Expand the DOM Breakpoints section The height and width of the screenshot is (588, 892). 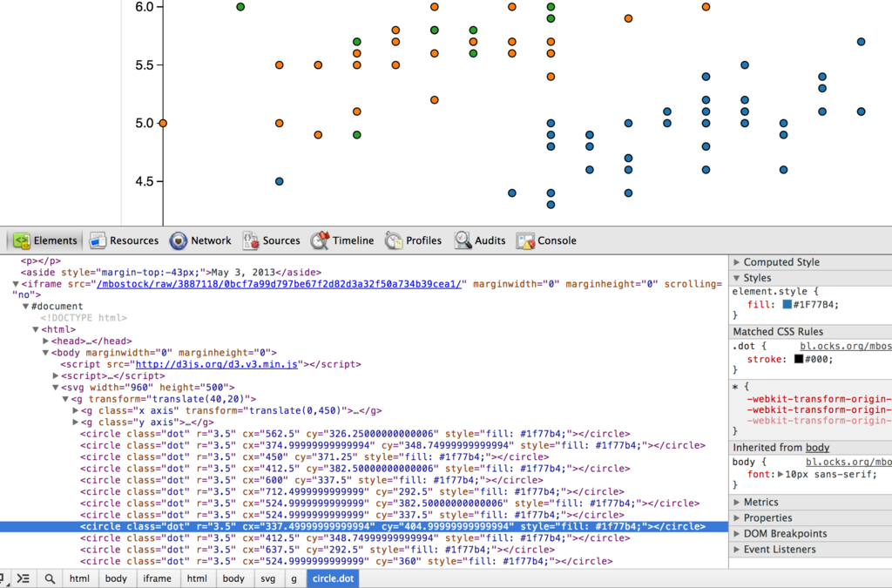pos(737,533)
